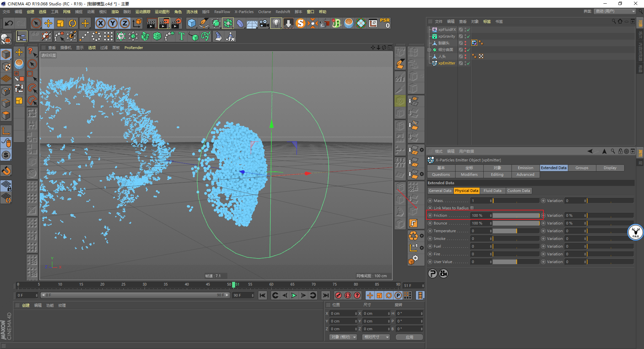Click the Temperature slider bar
Viewport: 644px width, 349px height.
[x=516, y=231]
